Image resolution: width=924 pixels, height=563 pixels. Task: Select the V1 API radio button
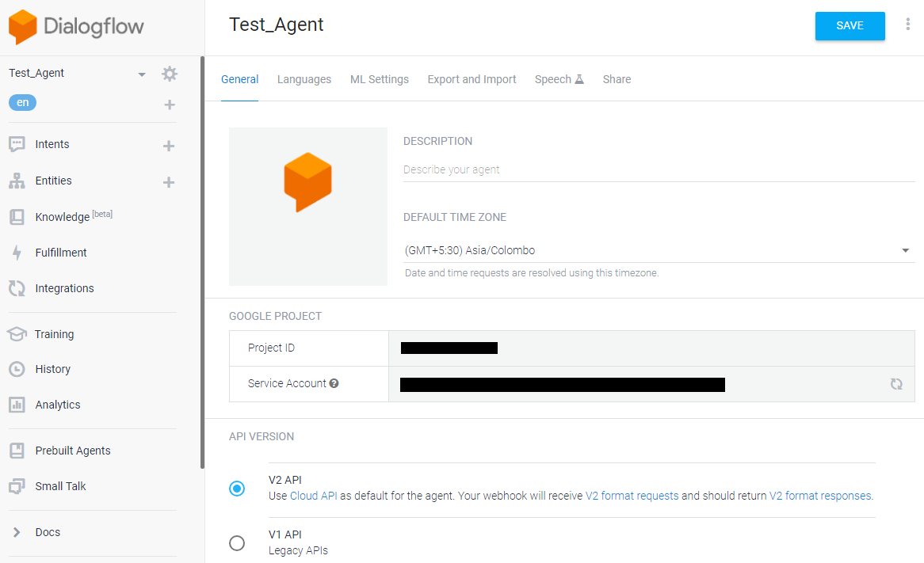(237, 543)
